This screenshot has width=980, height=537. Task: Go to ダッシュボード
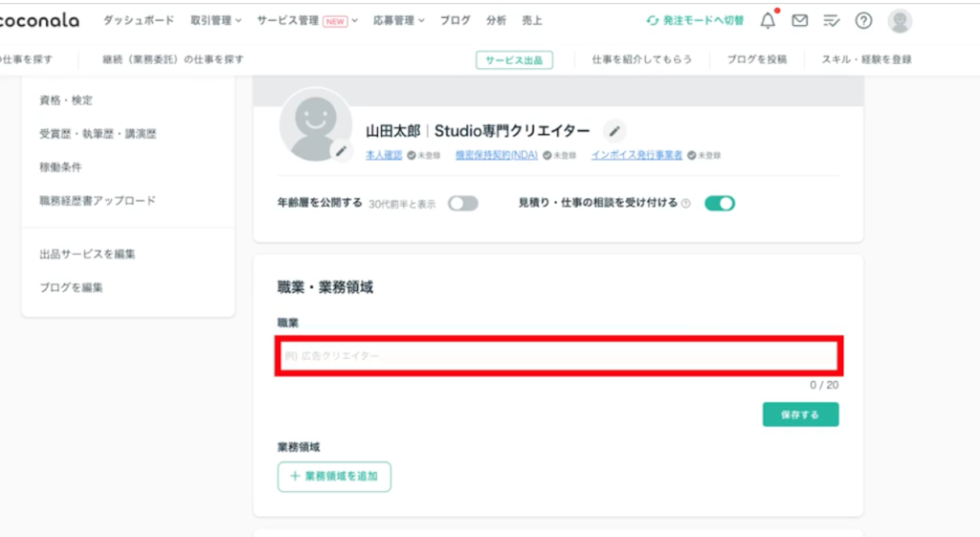[139, 21]
